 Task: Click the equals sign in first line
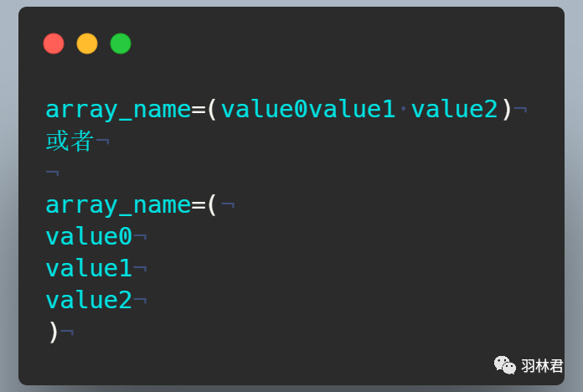199,110
